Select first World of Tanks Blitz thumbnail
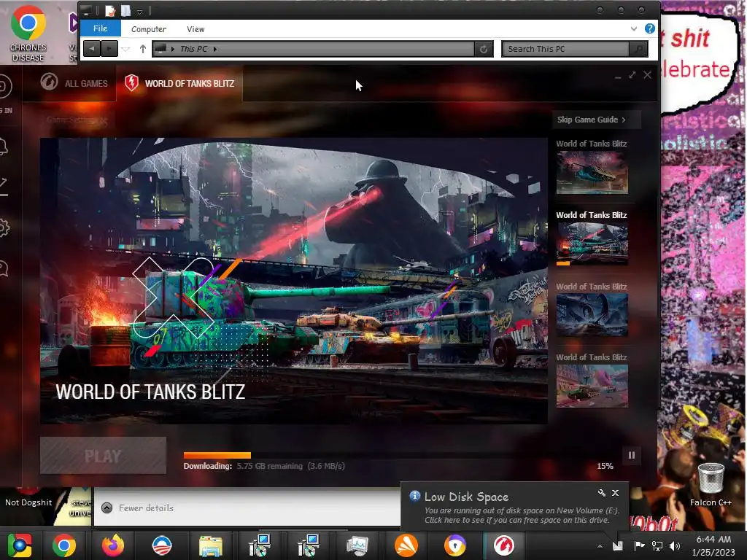This screenshot has height=560, width=747. click(x=592, y=172)
